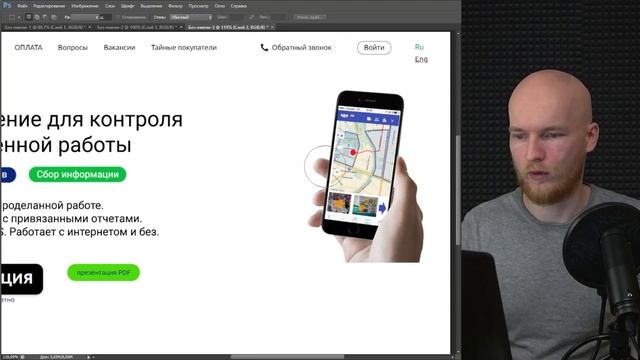
Task: Click the zoom percentage field in status bar
Action: [x=10, y=357]
